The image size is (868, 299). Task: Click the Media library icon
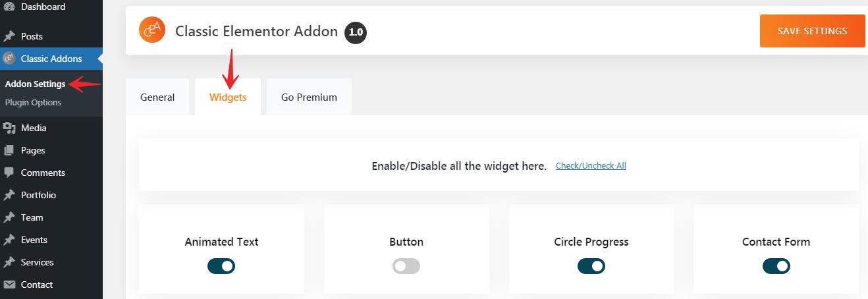pos(9,128)
